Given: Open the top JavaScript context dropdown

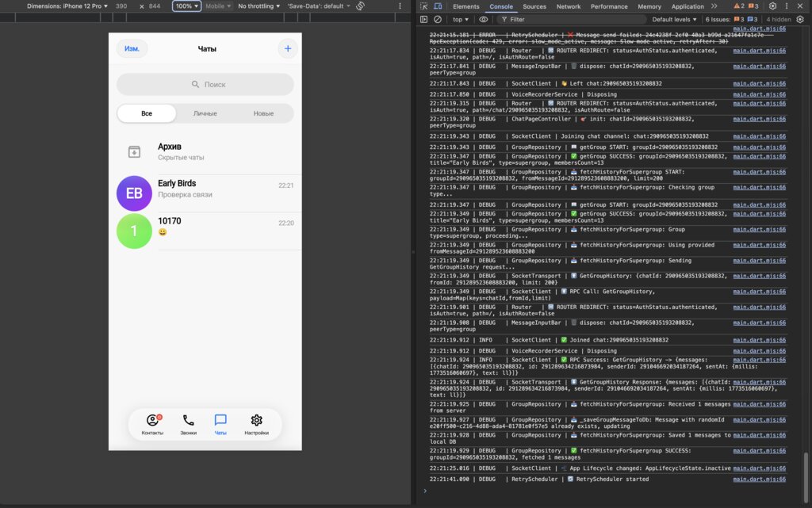Looking at the screenshot, I should tap(461, 19).
